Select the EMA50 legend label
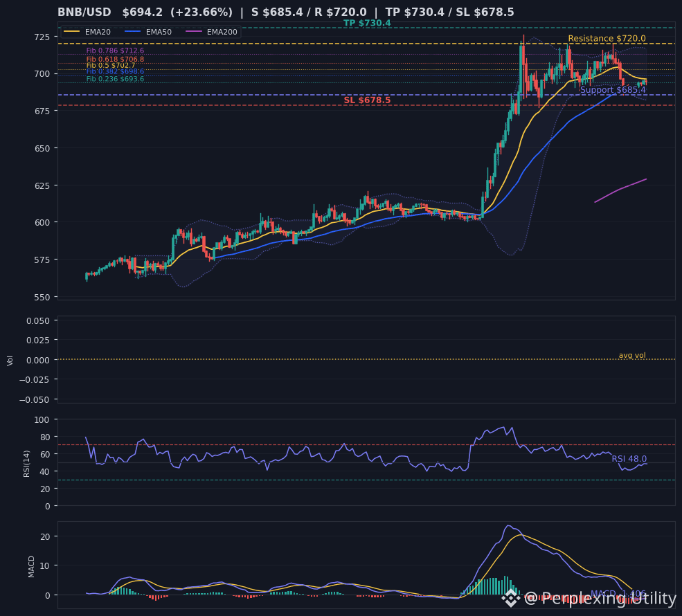 [159, 32]
